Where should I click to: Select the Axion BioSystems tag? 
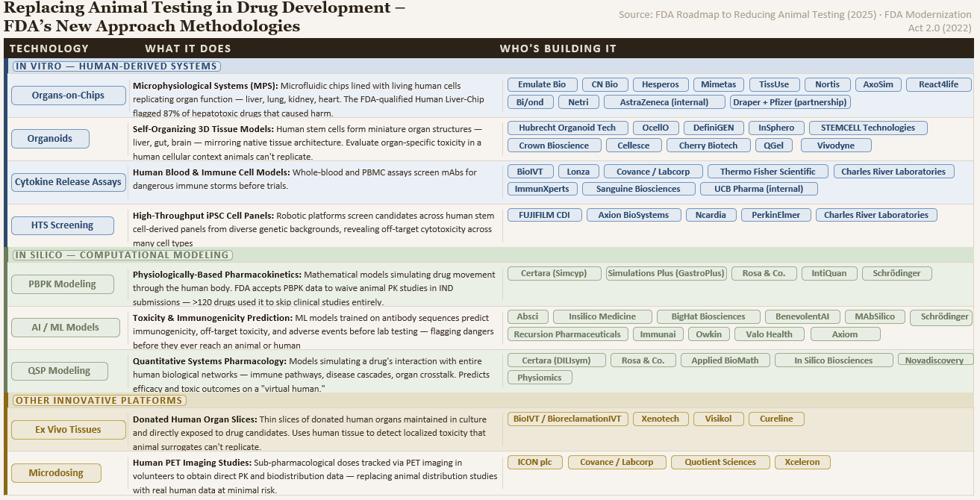tap(634, 215)
